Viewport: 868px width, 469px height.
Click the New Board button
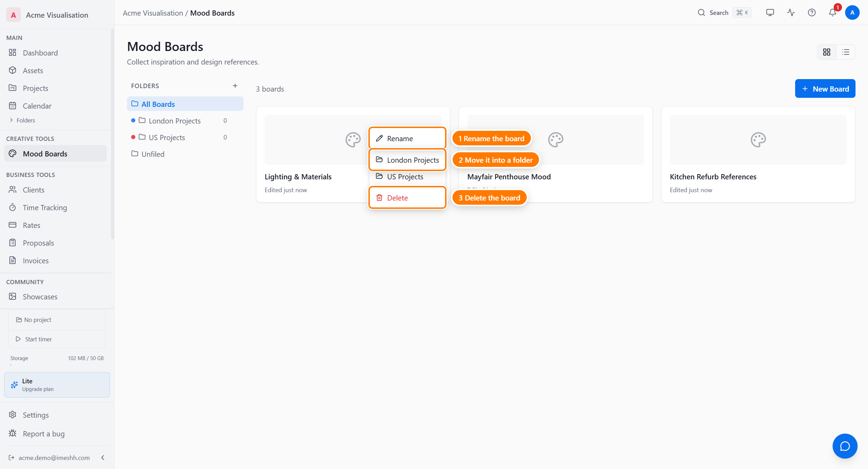825,89
